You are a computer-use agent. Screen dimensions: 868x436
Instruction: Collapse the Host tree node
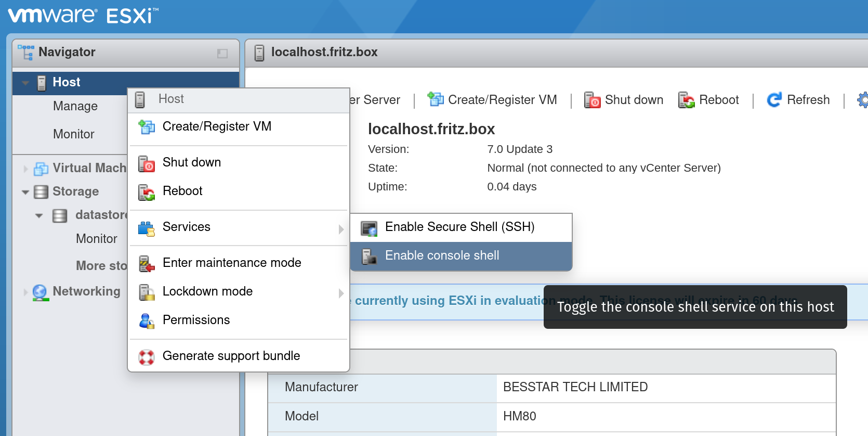coord(25,83)
